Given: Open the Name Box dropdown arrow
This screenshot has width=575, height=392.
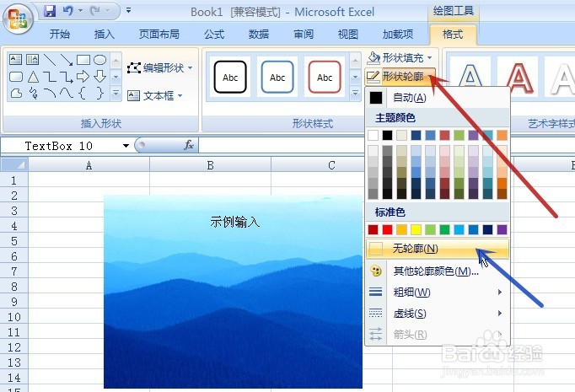Looking at the screenshot, I should (x=126, y=146).
